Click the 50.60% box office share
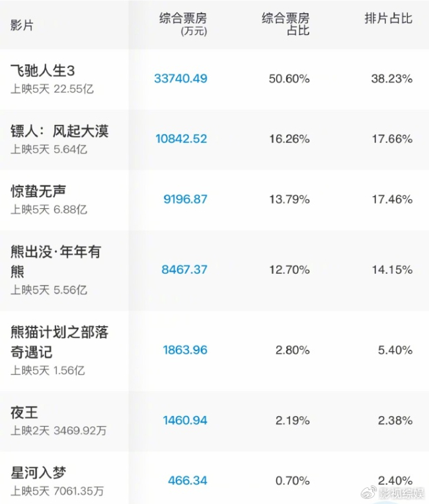Viewport: 429px width, 504px height. (289, 79)
